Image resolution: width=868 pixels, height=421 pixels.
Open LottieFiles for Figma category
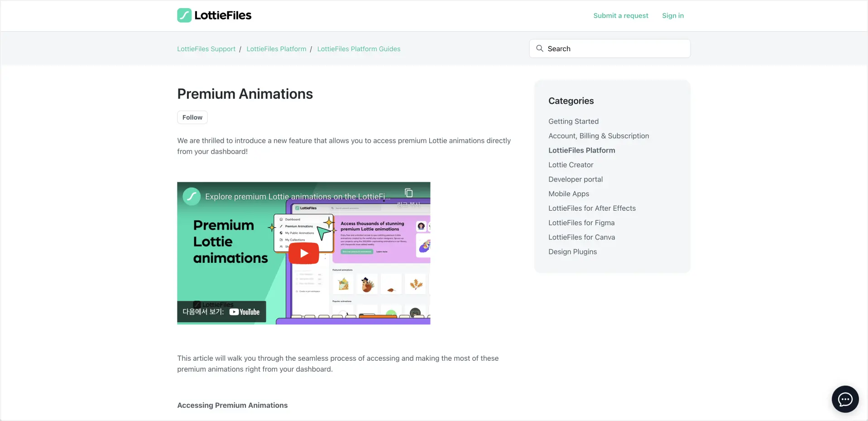pos(581,223)
